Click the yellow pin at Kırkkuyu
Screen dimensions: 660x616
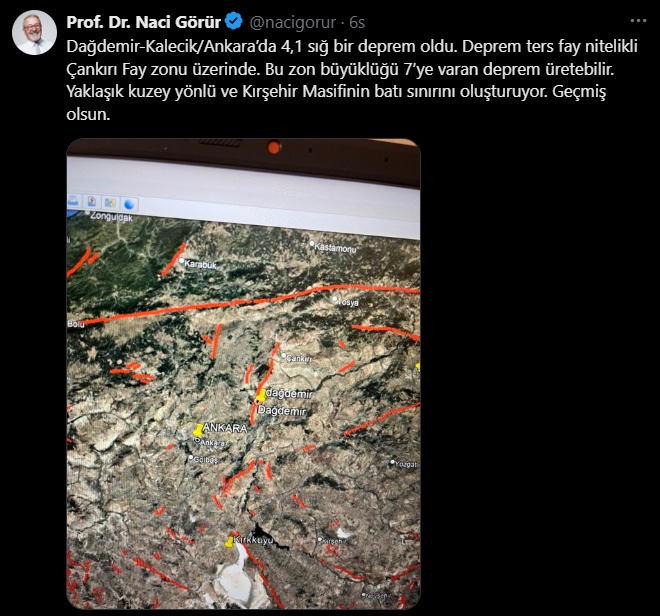pyautogui.click(x=229, y=542)
